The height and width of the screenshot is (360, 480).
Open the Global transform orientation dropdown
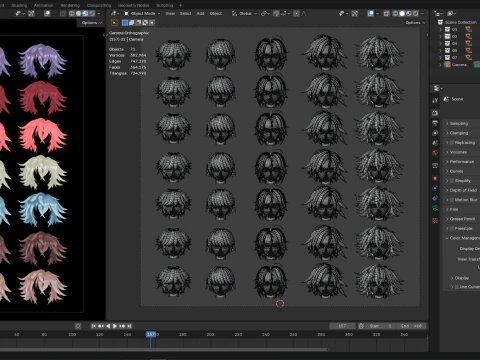[244, 14]
